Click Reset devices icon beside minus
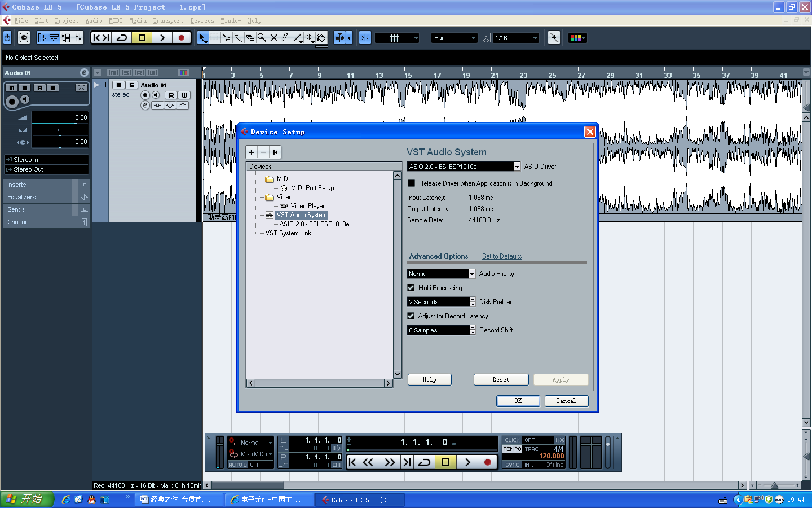812x508 pixels. click(275, 152)
